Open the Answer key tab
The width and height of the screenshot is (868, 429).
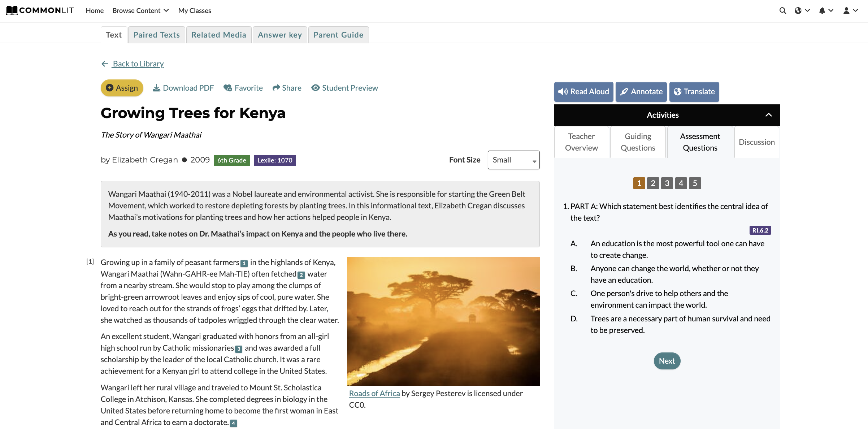(x=280, y=35)
